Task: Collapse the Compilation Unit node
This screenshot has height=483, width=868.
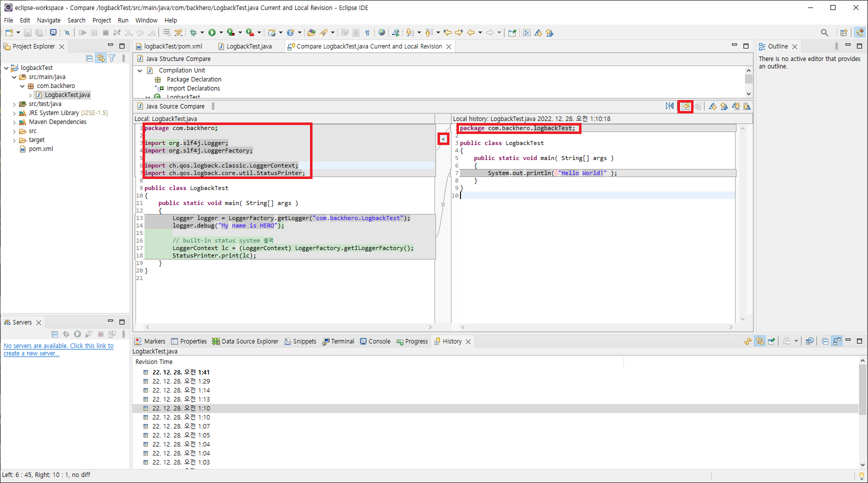Action: (140, 70)
